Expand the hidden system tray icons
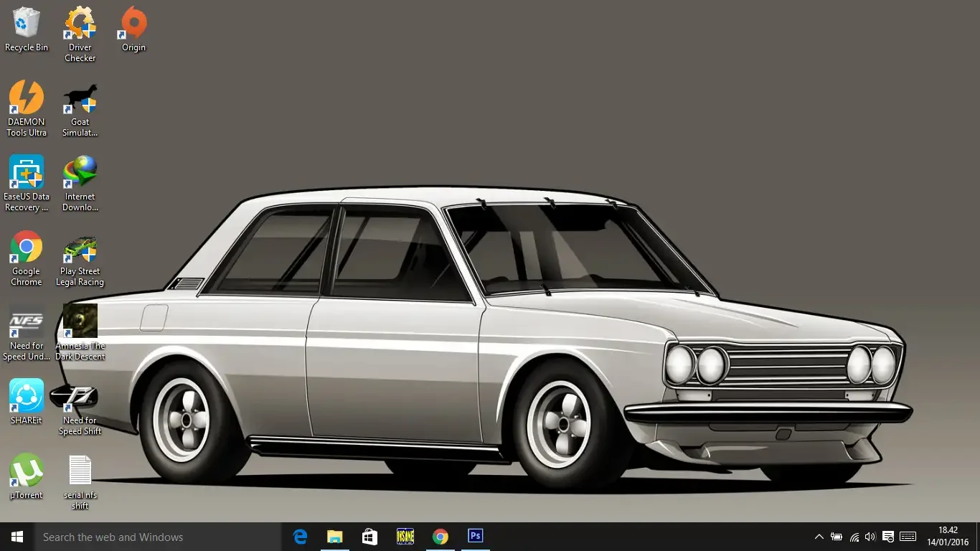980x551 pixels. (819, 537)
